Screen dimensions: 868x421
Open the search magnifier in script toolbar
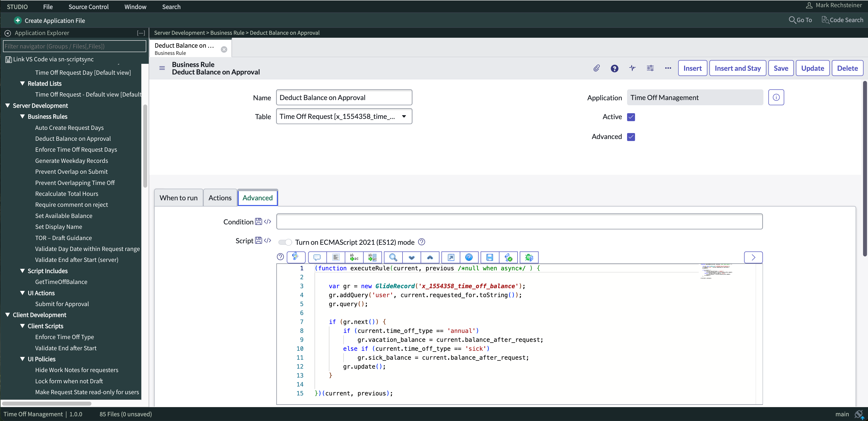(x=393, y=257)
